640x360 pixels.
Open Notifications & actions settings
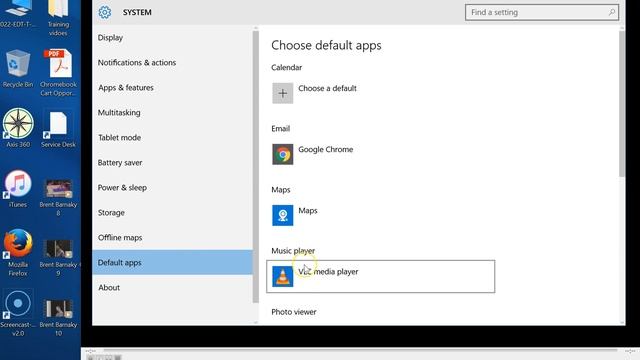tap(172, 62)
